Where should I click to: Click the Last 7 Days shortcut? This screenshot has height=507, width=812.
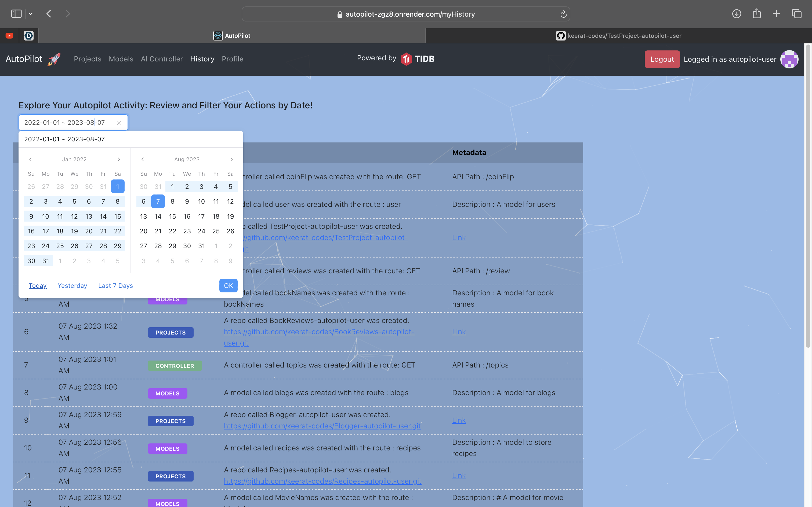click(x=115, y=286)
